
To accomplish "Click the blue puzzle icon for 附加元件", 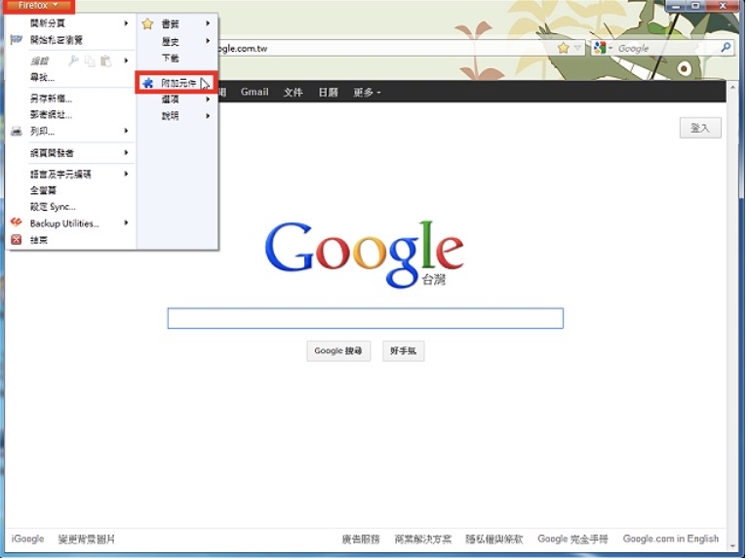I will (x=148, y=83).
